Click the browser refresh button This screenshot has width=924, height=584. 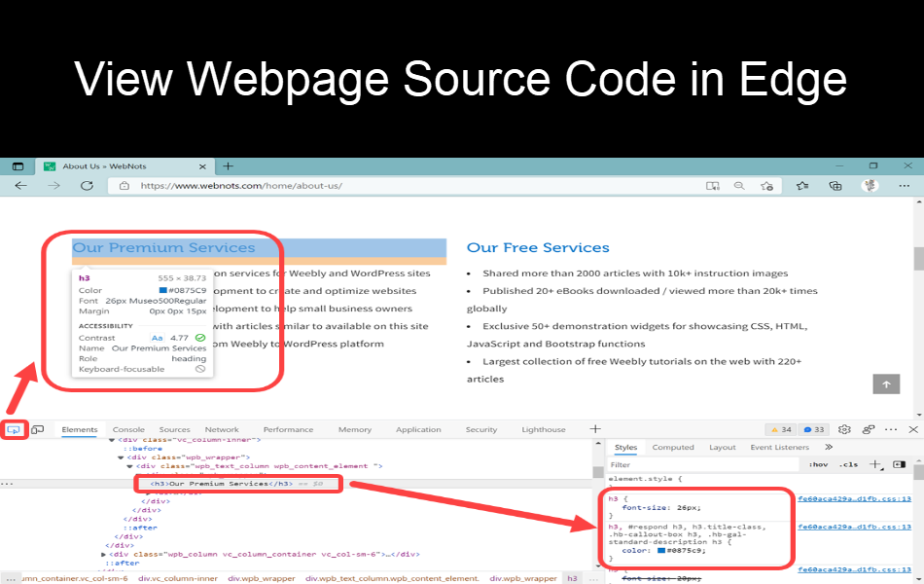coord(85,186)
